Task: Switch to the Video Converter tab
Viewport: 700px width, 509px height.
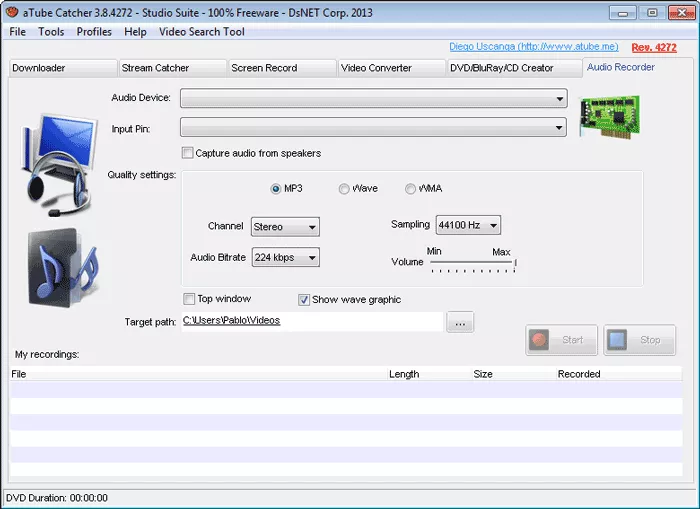Action: [x=392, y=68]
